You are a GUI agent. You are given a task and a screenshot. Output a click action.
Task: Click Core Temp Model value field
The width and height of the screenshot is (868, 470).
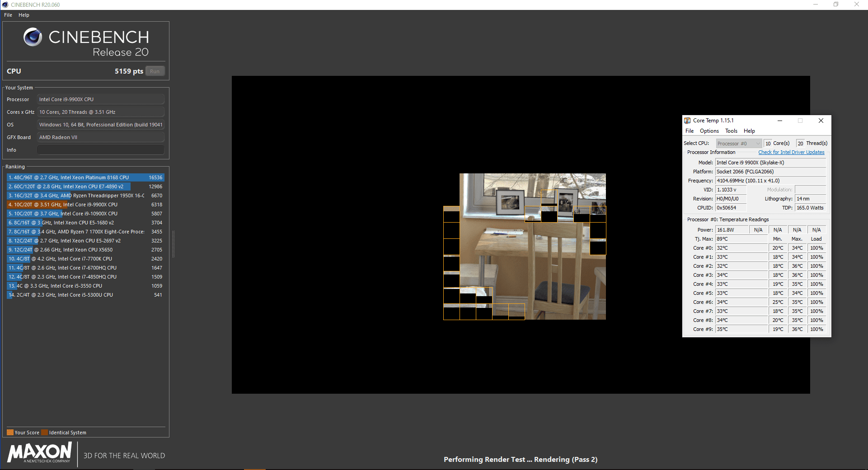[x=770, y=163]
